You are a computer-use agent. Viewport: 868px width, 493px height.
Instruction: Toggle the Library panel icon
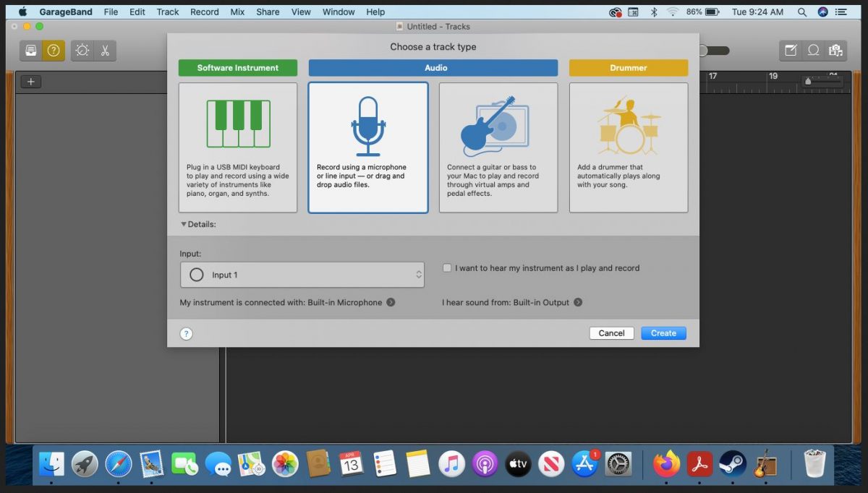pos(30,50)
